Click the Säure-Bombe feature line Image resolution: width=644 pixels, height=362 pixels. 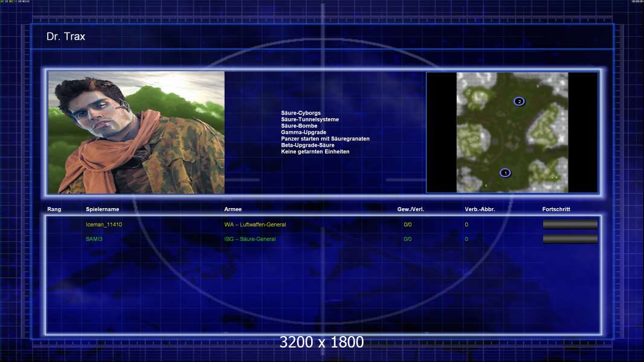299,126
